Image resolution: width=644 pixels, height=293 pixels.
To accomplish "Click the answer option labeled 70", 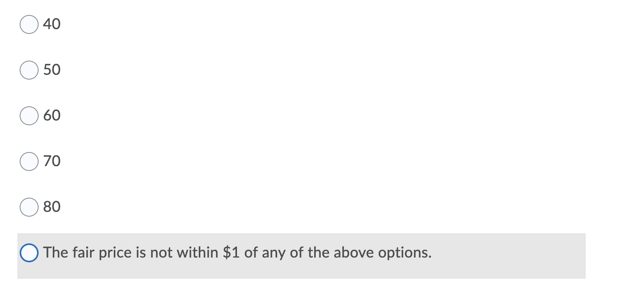I will click(52, 161).
